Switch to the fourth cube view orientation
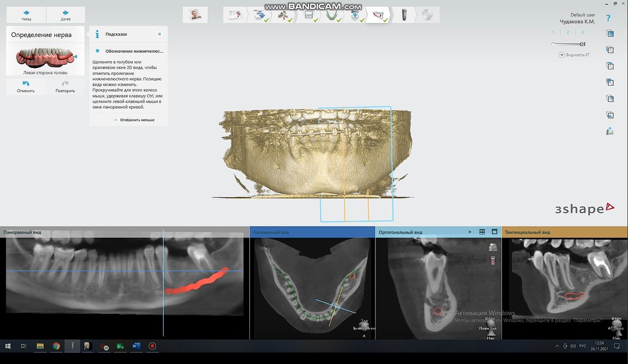The image size is (628, 364). [x=610, y=82]
